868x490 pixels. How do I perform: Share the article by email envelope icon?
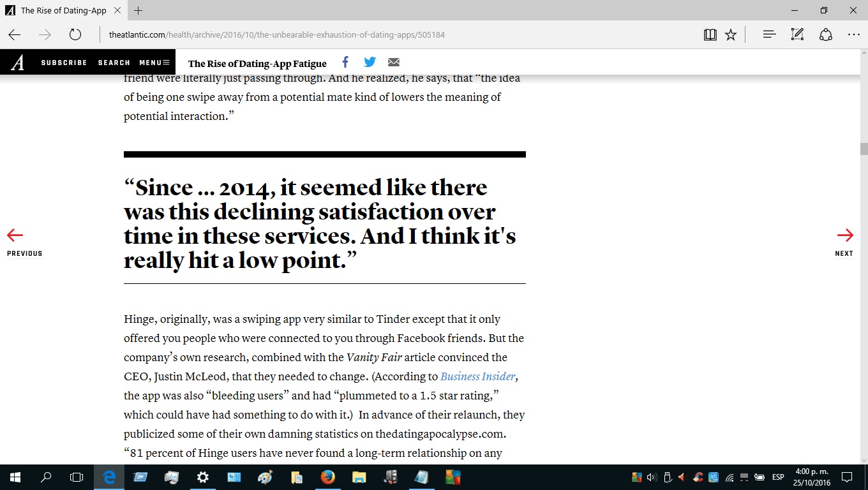(394, 63)
